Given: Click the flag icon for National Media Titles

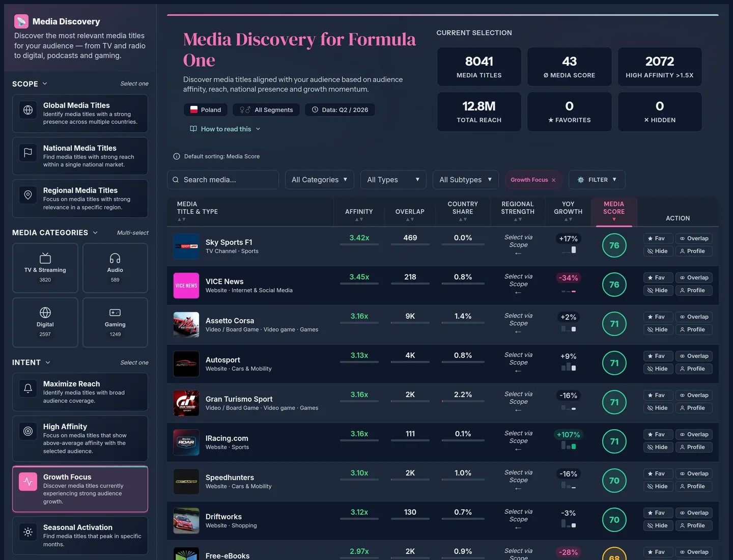Looking at the screenshot, I should pos(28,152).
